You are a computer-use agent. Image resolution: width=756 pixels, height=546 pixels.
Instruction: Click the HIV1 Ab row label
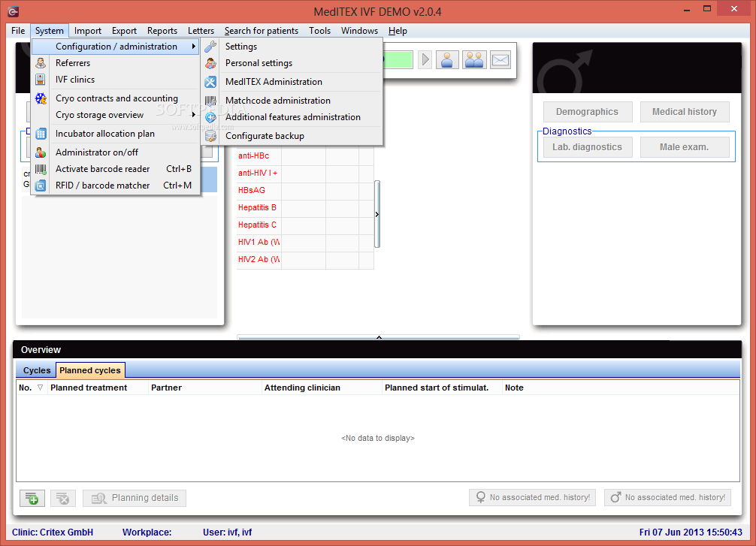click(x=259, y=242)
